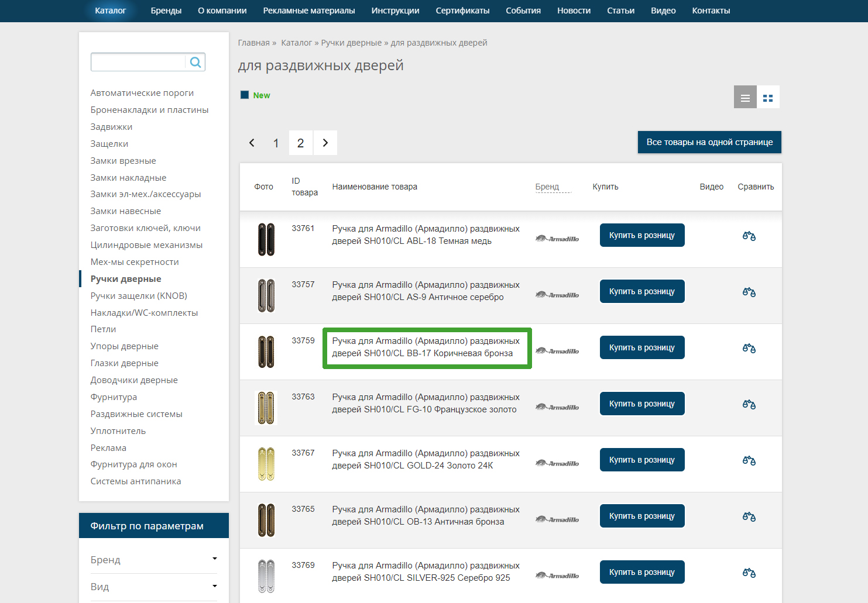Show all products on one page
The height and width of the screenshot is (603, 868).
coord(709,142)
